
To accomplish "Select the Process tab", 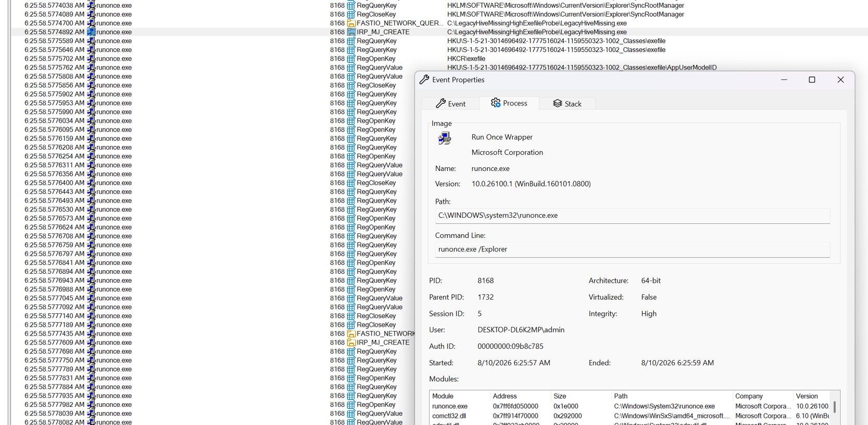I will (x=509, y=103).
